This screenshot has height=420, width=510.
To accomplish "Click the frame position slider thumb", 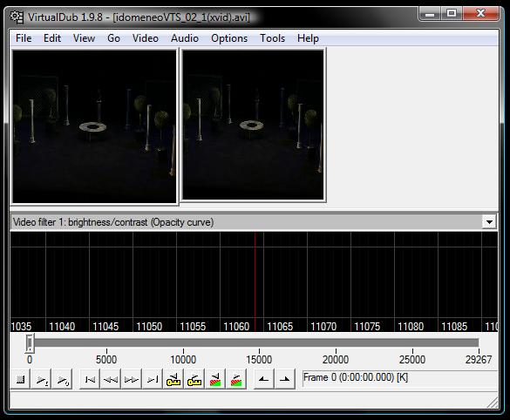I will tap(30, 343).
